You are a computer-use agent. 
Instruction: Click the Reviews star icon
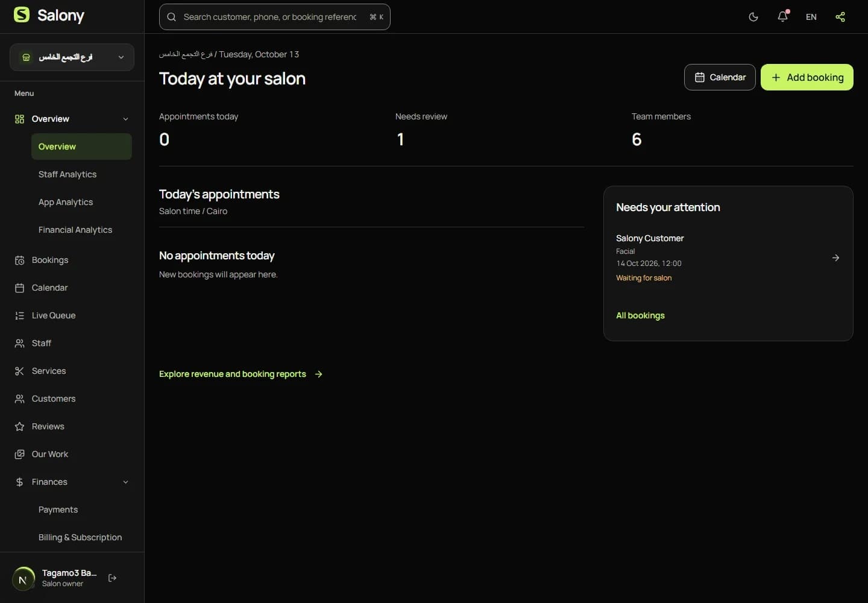pos(19,426)
